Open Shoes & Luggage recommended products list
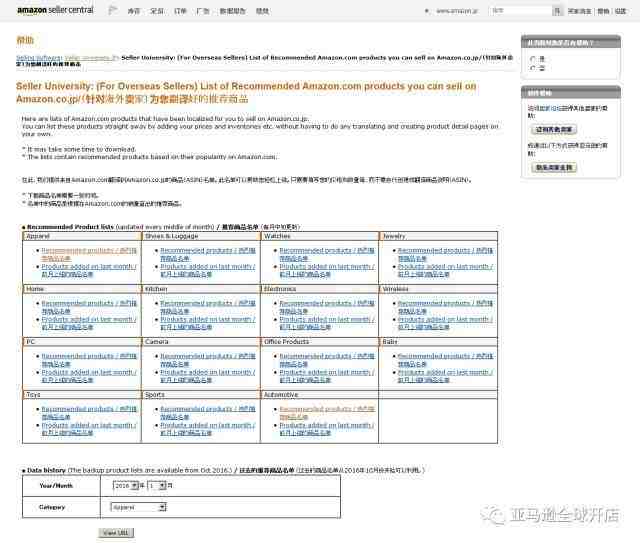This screenshot has width=640, height=543. tap(208, 254)
